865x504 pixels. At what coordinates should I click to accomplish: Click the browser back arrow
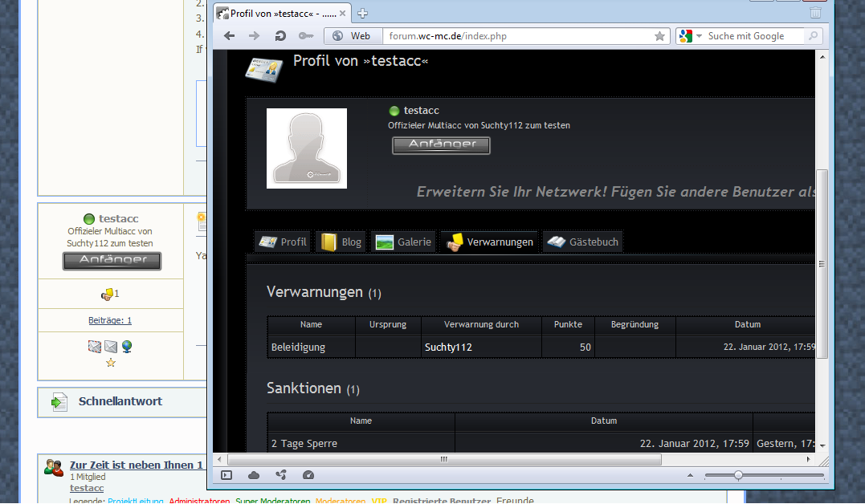point(229,36)
